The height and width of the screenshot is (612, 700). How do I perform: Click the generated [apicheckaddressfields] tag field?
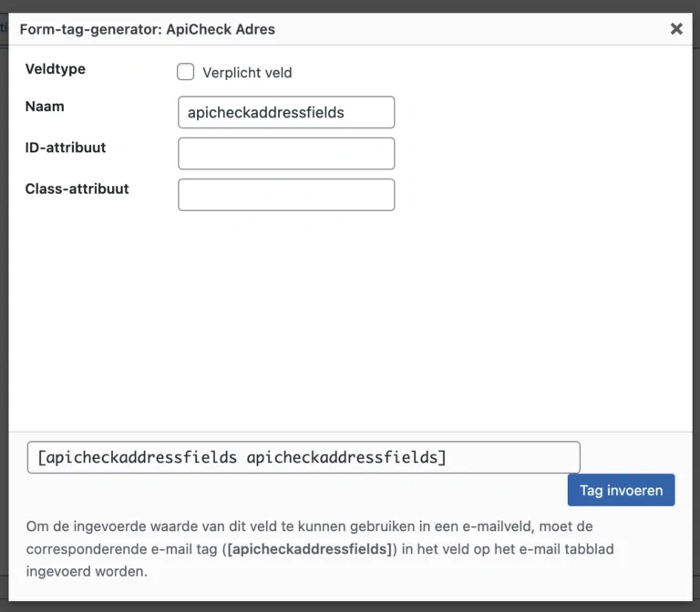pos(304,457)
